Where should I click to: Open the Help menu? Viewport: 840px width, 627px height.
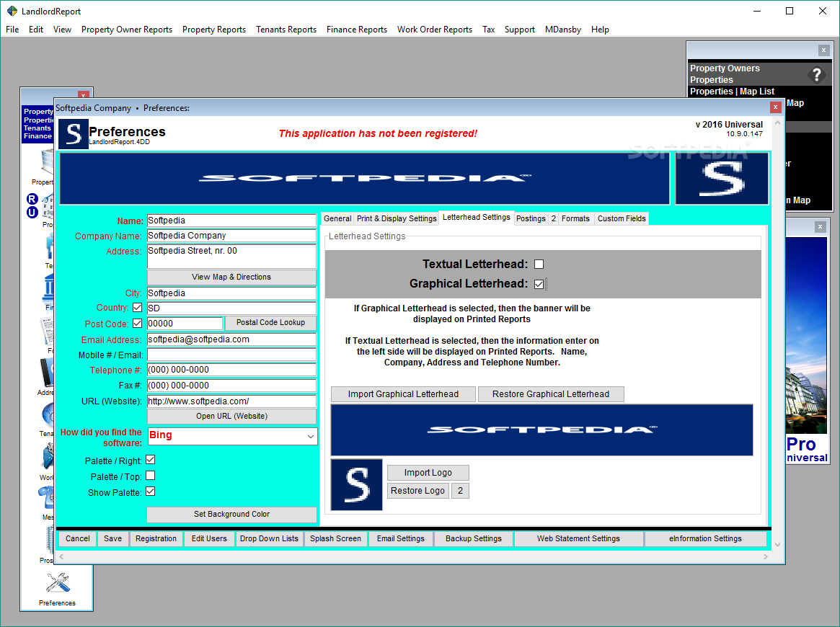tap(600, 30)
